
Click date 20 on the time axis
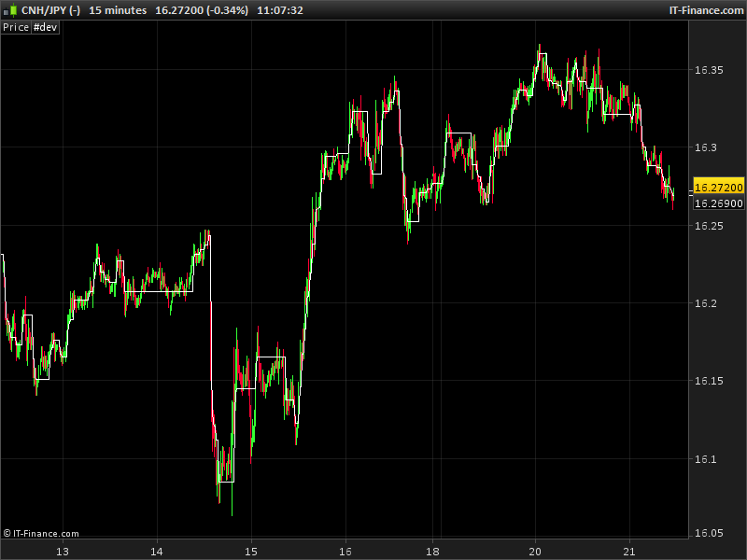[x=535, y=552]
